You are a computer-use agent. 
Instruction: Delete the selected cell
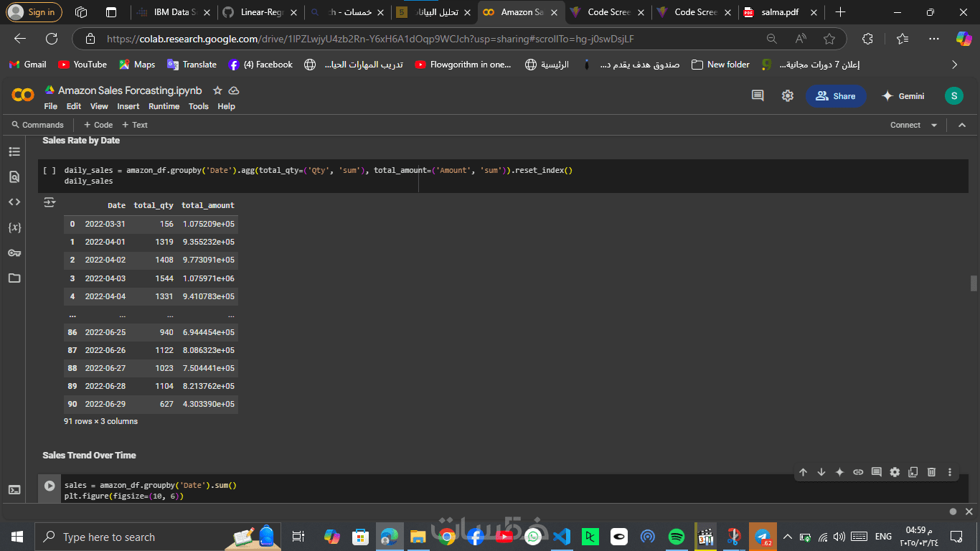pyautogui.click(x=931, y=472)
